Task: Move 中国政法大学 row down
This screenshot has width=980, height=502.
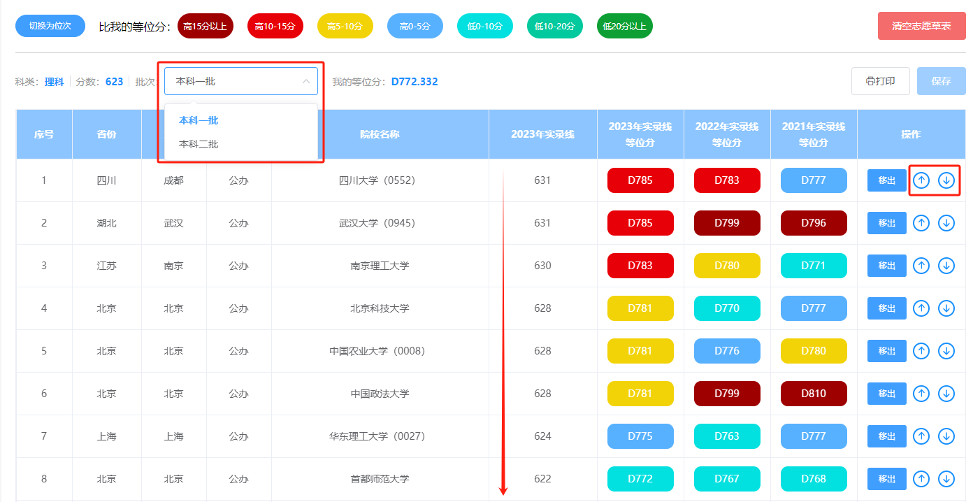Action: coord(946,394)
